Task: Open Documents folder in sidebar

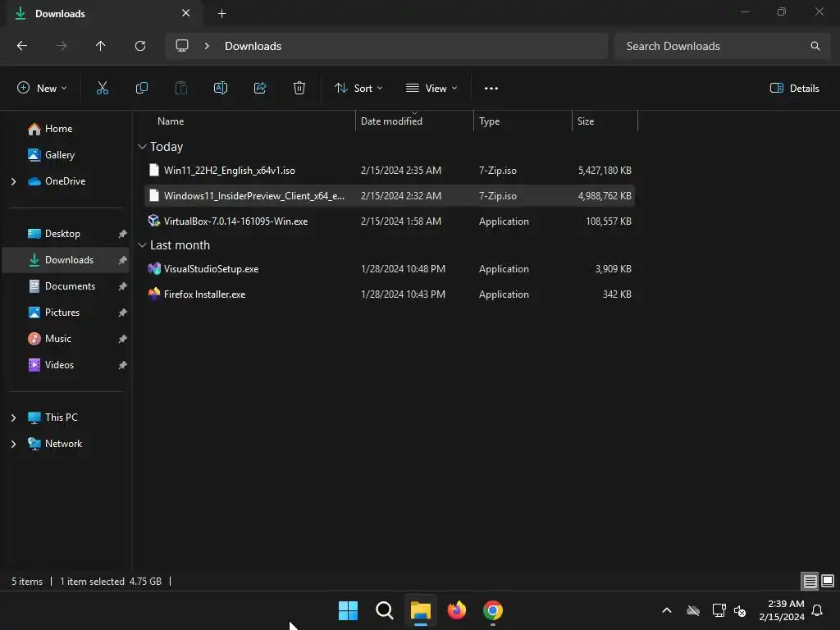Action: pyautogui.click(x=66, y=286)
